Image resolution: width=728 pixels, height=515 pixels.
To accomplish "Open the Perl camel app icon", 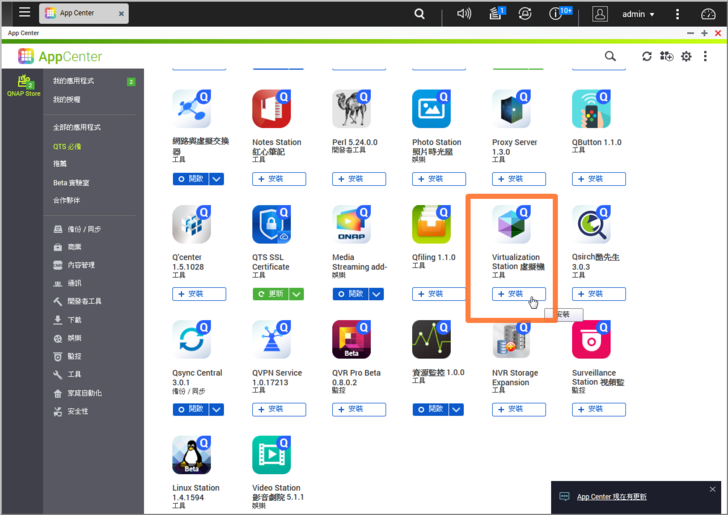I will (x=351, y=109).
